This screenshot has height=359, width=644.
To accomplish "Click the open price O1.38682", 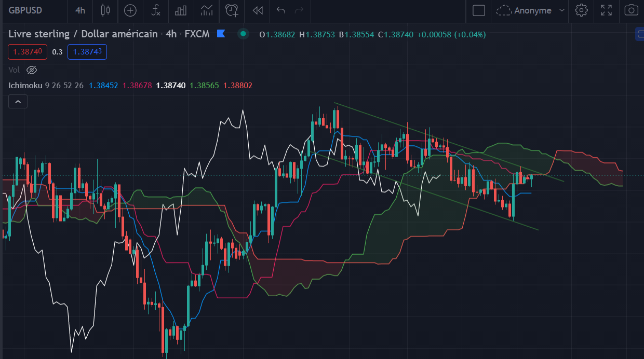I will 277,35.
